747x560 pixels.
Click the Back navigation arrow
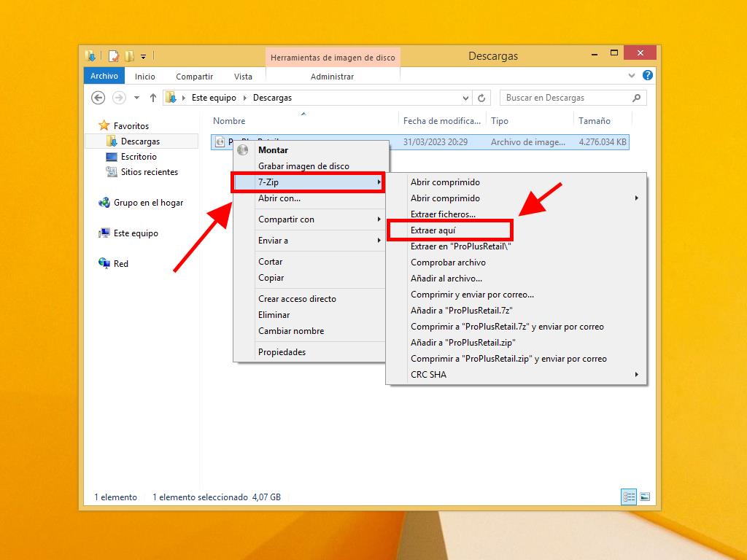pyautogui.click(x=98, y=98)
